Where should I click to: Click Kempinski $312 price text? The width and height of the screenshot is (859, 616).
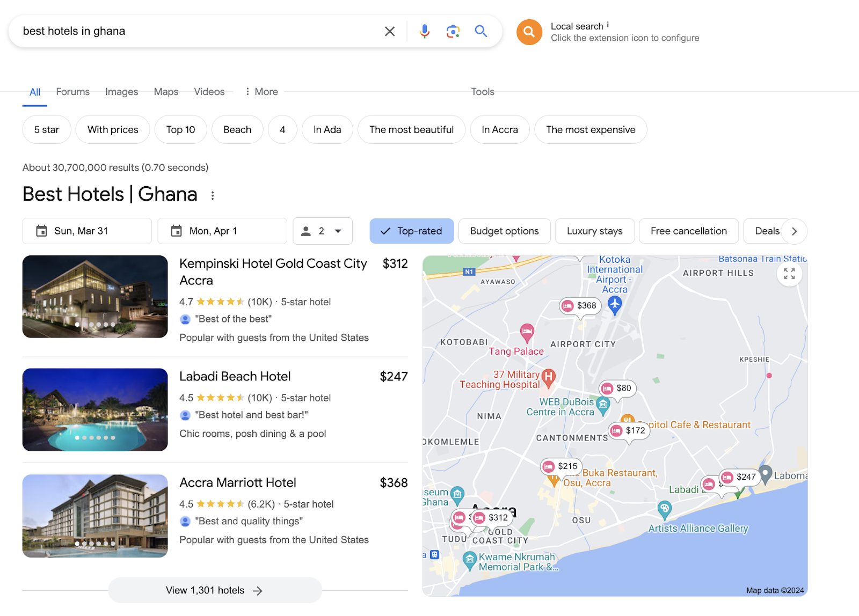[395, 264]
